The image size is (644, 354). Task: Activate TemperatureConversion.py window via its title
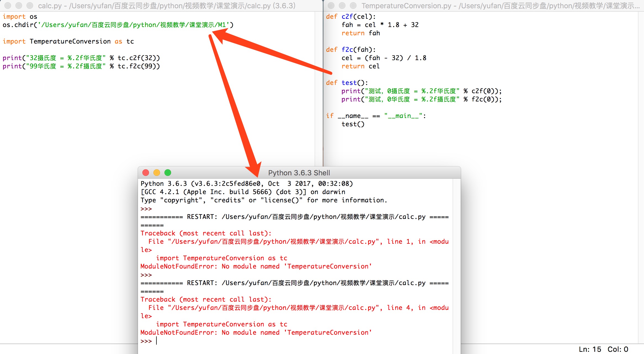point(500,6)
